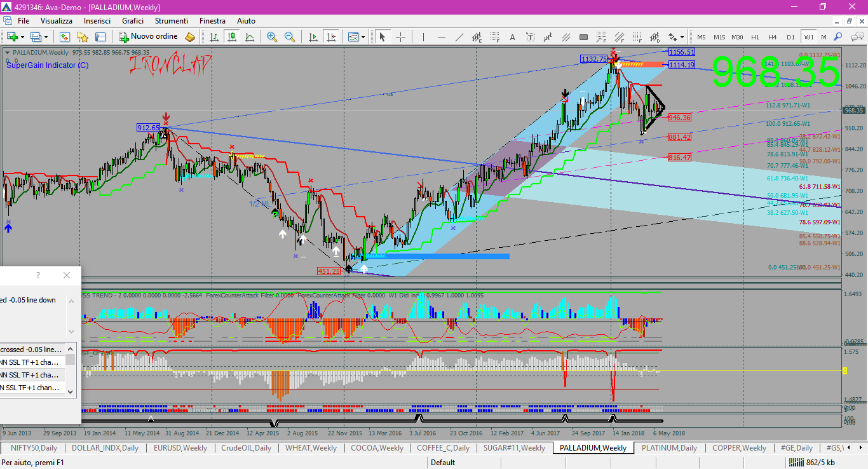Viewport: 868px width, 469px height.
Task: Open the New Chart toolbar icon
Action: point(12,37)
